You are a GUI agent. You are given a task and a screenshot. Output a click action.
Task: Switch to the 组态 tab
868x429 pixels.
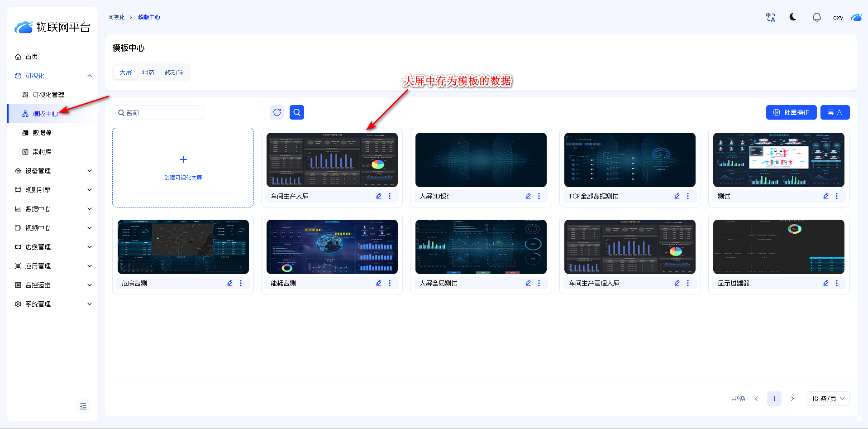point(148,72)
